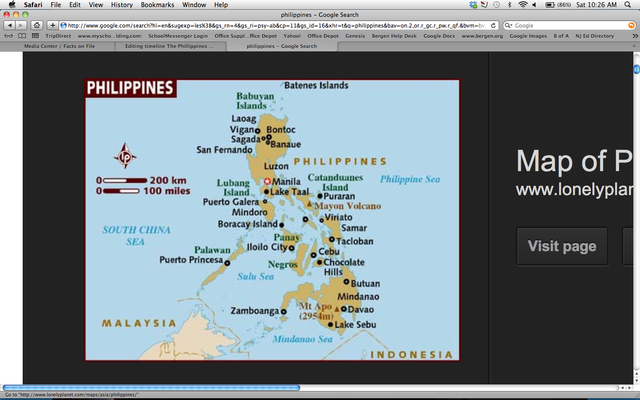Viewport: 640px width, 400px height.
Task: Open the Apple menu
Action: [x=12, y=4]
